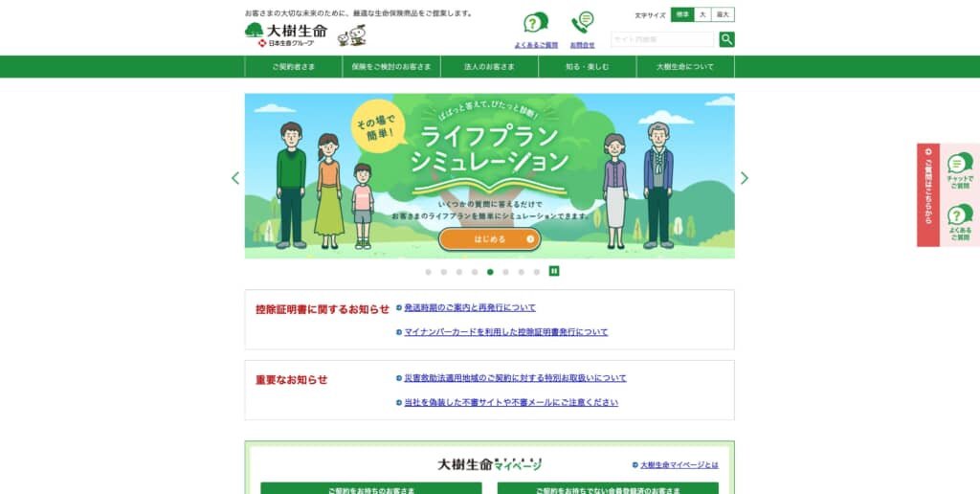Click the orange はじめる button
The width and height of the screenshot is (980, 494).
[489, 239]
